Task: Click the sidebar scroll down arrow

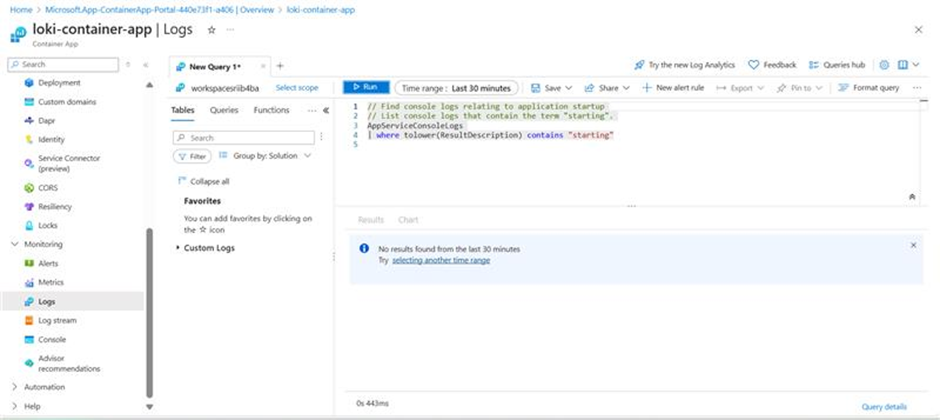Action: click(149, 407)
